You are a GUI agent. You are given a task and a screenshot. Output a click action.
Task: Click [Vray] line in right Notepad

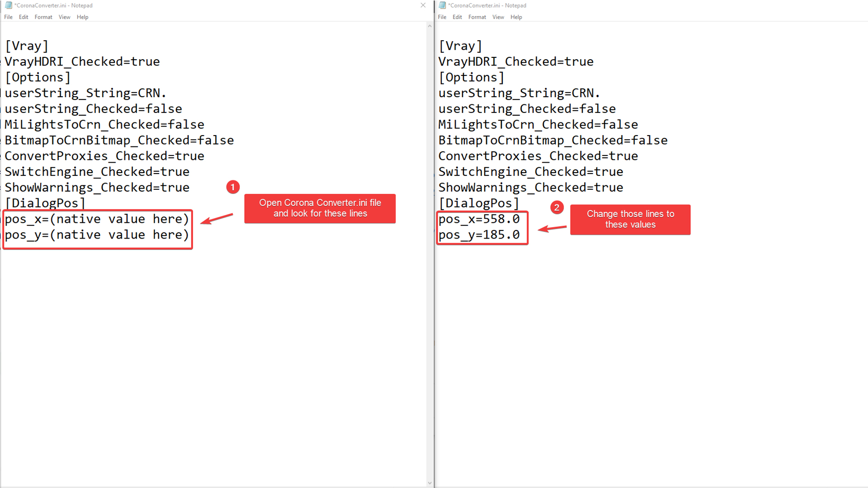pos(460,46)
